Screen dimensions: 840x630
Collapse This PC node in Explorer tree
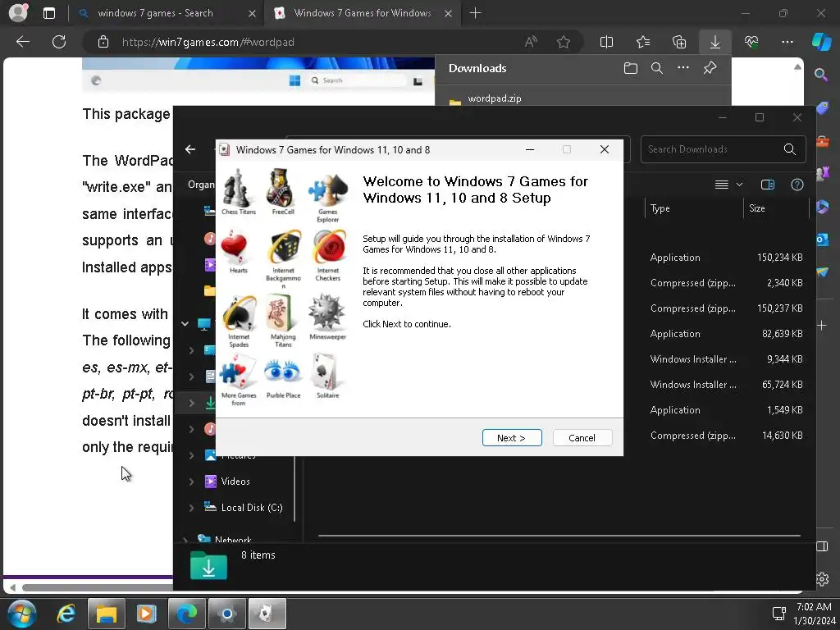185,323
